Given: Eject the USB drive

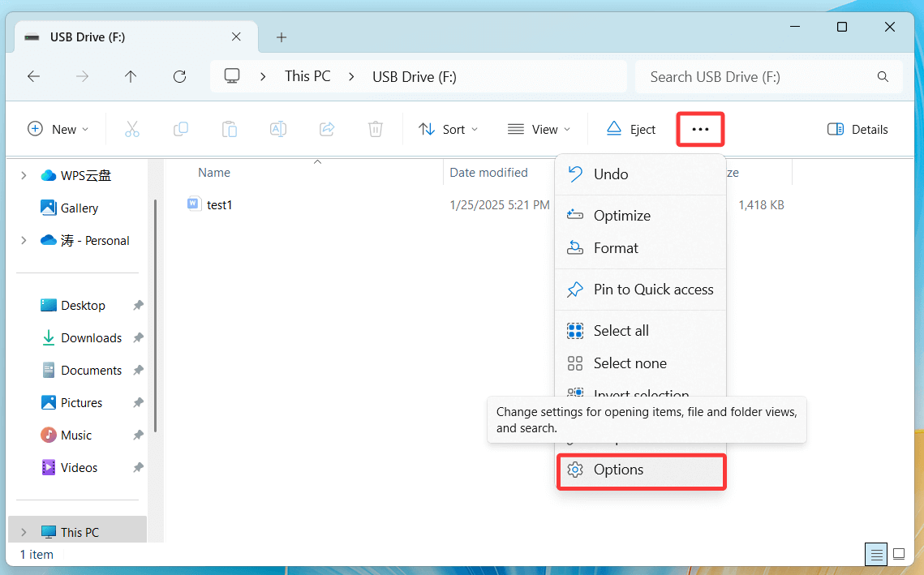Looking at the screenshot, I should [630, 128].
